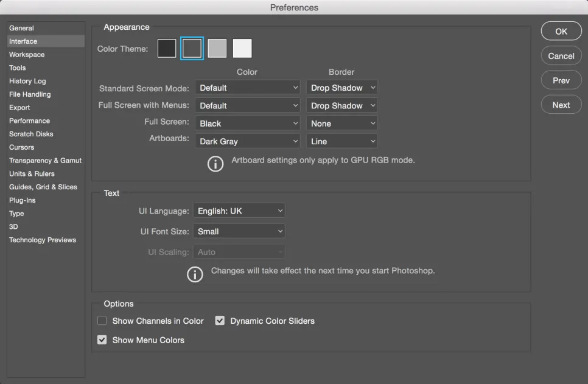Go to Next preferences page
The width and height of the screenshot is (588, 384).
[x=561, y=105]
